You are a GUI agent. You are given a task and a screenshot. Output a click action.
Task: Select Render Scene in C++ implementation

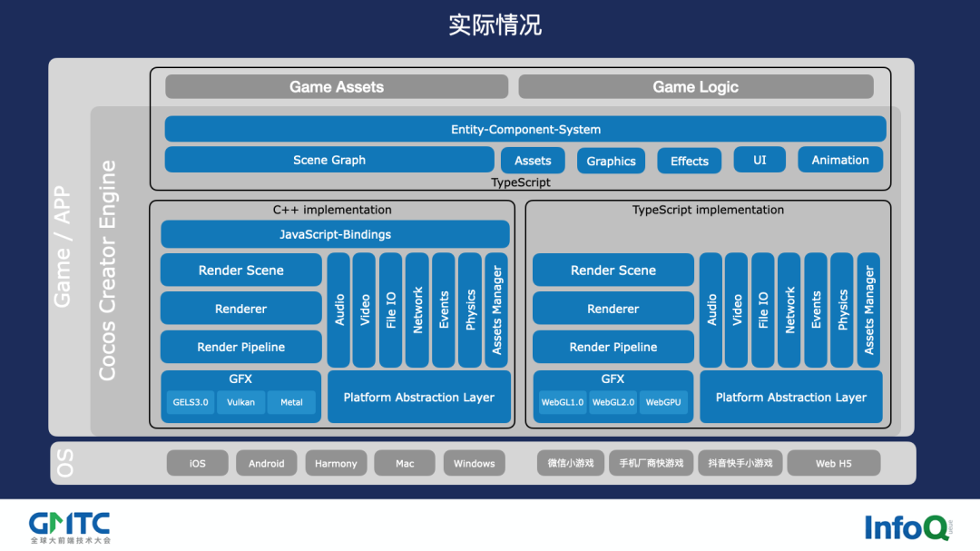point(241,271)
